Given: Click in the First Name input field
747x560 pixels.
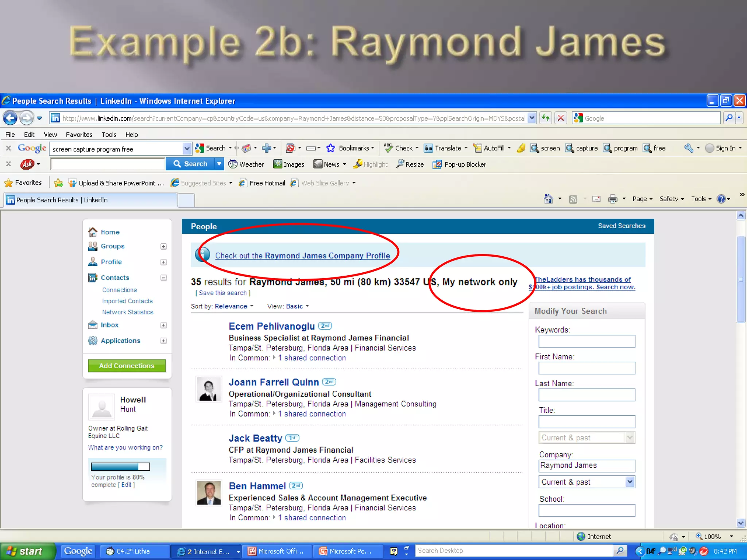Looking at the screenshot, I should (587, 368).
